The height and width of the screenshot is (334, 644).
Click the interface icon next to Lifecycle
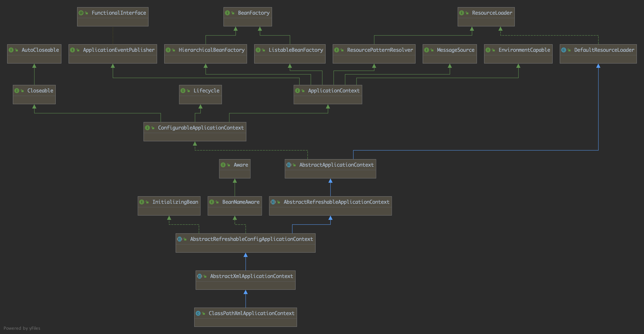(183, 91)
